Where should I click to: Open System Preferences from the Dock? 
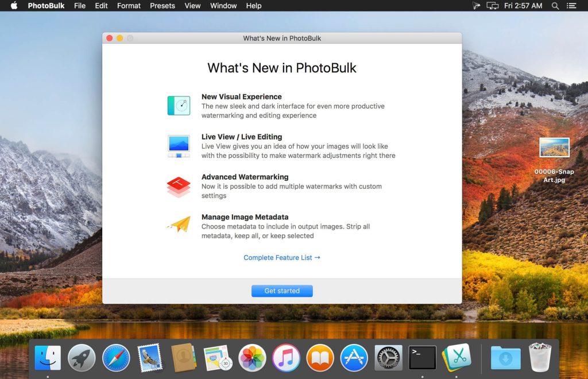tap(388, 358)
